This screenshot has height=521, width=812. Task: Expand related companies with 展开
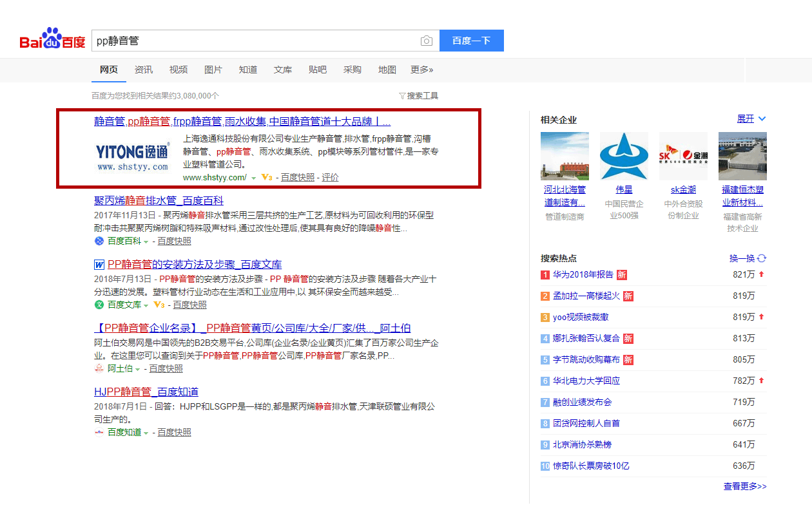point(751,119)
